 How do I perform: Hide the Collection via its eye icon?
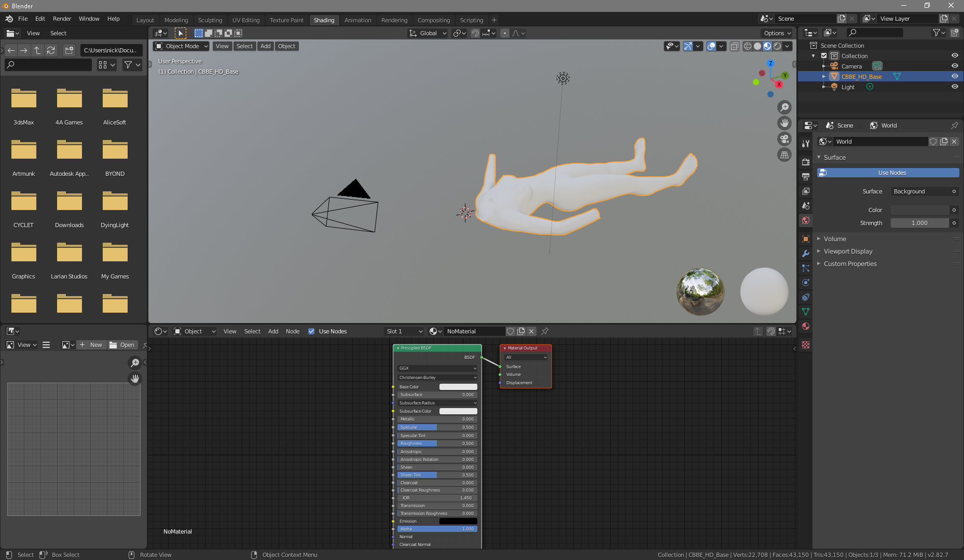pos(955,55)
